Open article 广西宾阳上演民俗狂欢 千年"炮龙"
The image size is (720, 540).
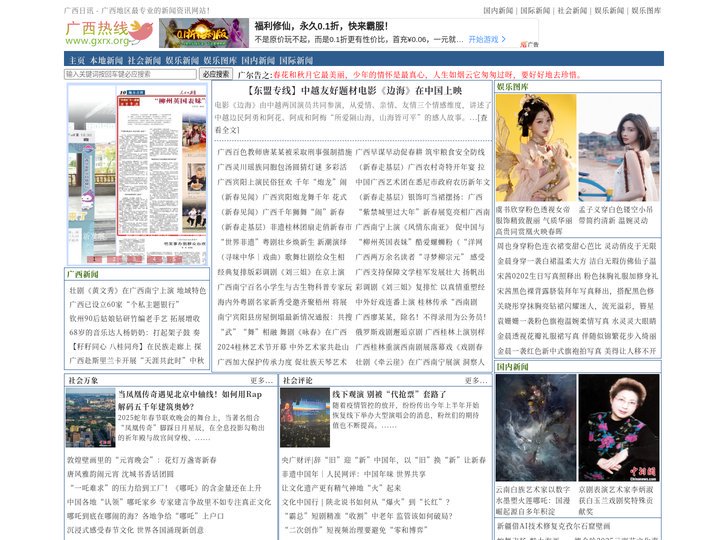click(282, 182)
